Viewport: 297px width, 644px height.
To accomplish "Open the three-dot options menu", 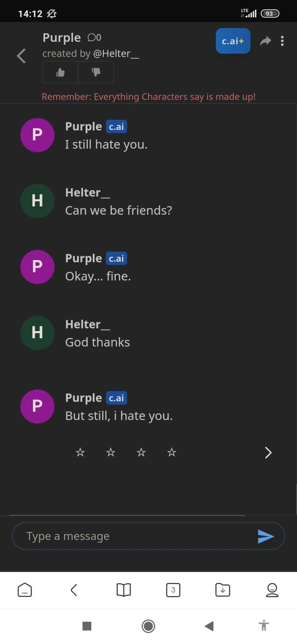I will 282,41.
